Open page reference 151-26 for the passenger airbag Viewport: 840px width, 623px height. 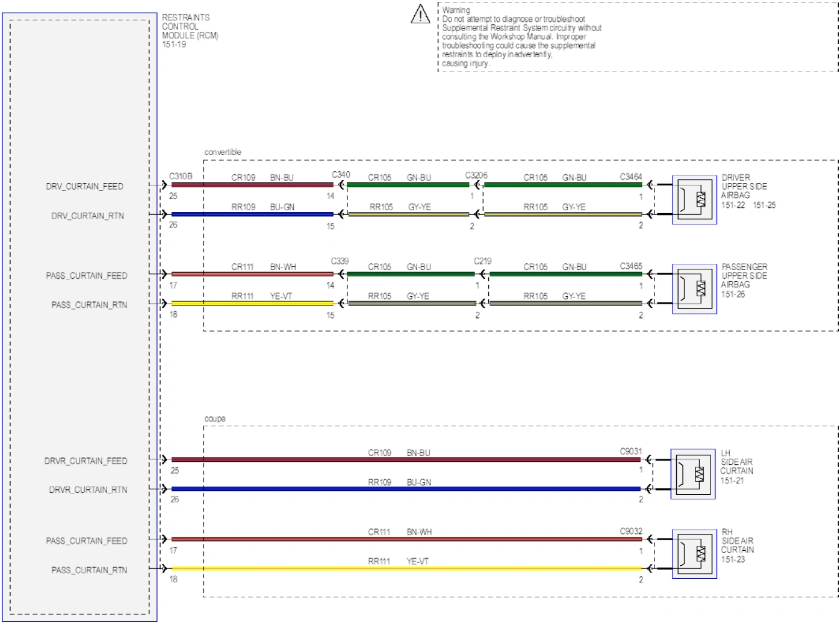(733, 294)
